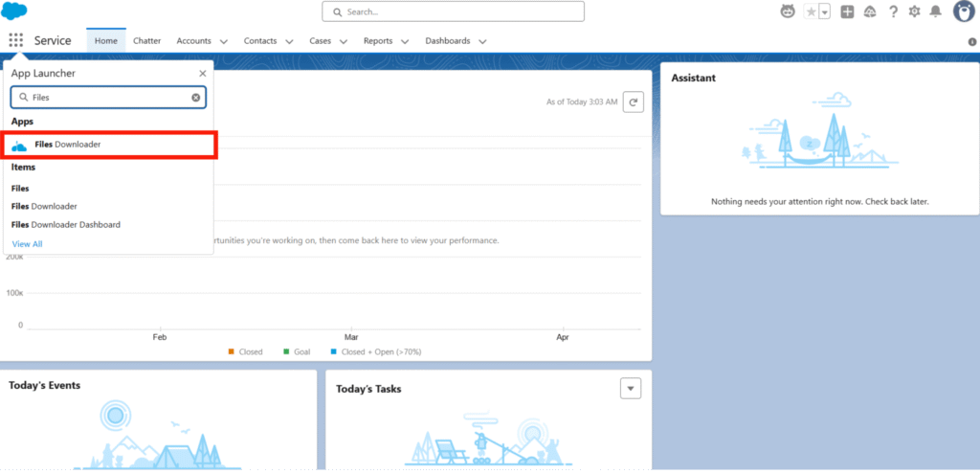Expand the Cases tab dropdown chevron
This screenshot has height=474, width=980.
(344, 42)
